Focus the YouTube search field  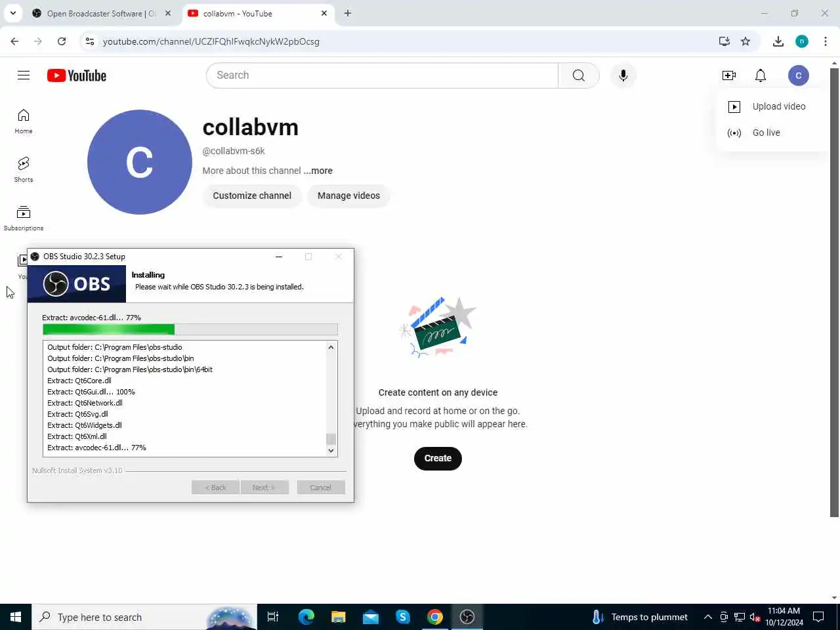[383, 75]
